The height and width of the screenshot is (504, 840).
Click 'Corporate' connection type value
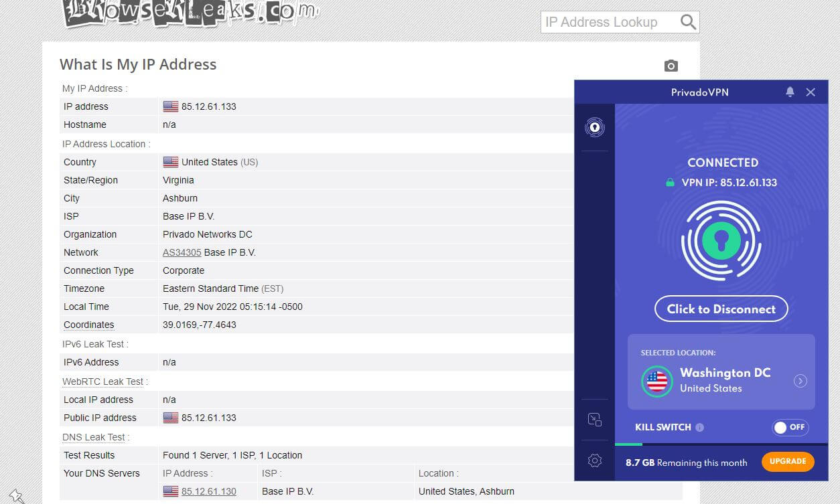coord(184,270)
